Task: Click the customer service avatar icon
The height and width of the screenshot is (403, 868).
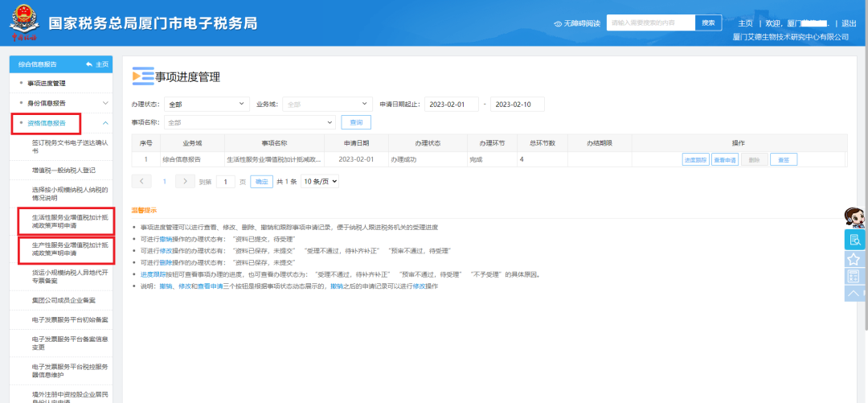Action: [854, 218]
